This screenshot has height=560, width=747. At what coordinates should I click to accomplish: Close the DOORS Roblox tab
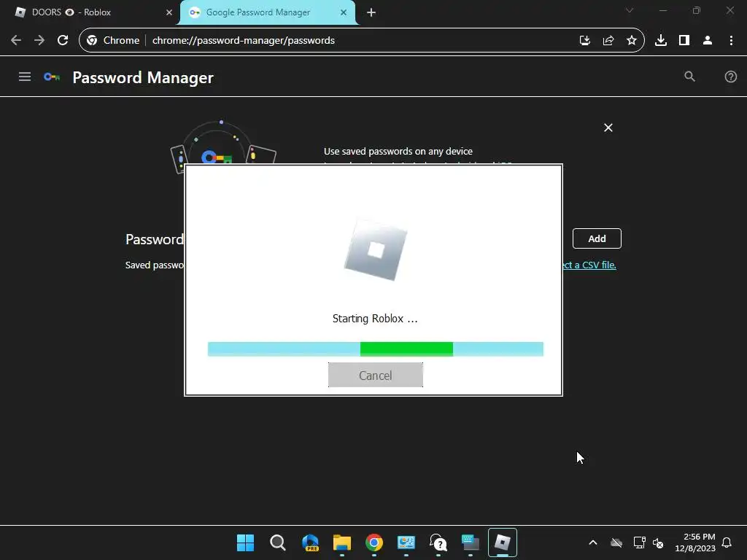[169, 12]
